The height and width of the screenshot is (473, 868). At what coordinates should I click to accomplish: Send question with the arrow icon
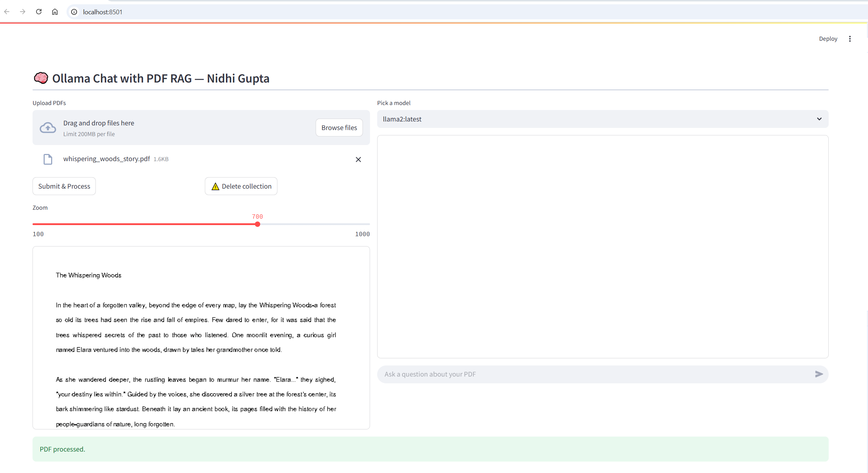(819, 374)
